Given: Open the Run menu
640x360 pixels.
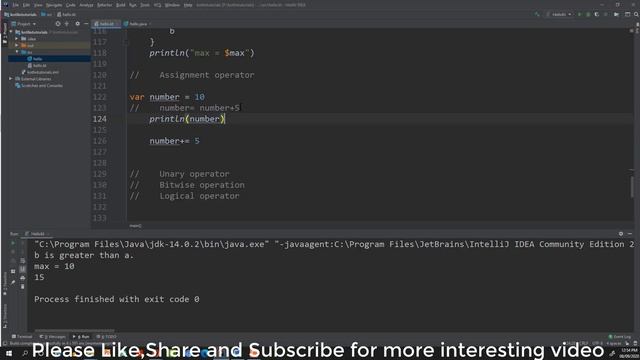Looking at the screenshot, I should (133, 5).
